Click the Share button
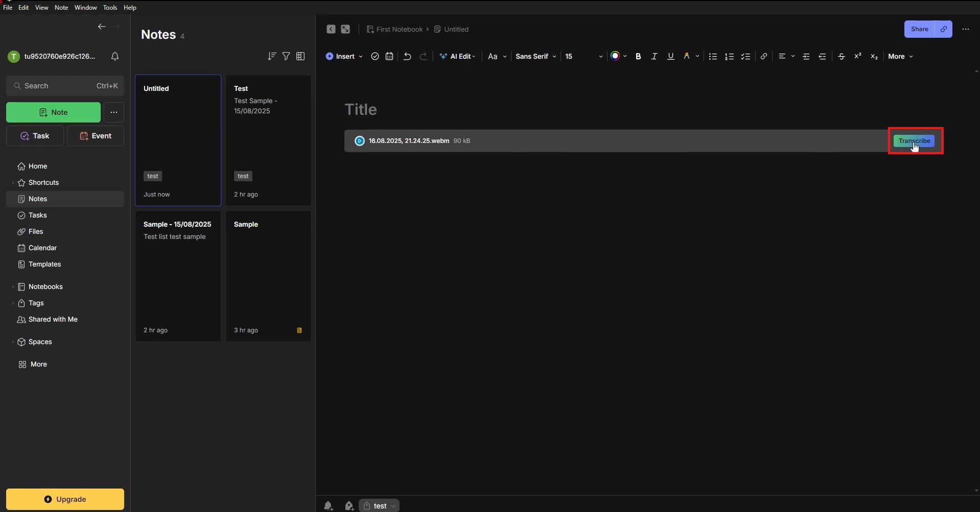This screenshot has height=512, width=980. point(919,29)
